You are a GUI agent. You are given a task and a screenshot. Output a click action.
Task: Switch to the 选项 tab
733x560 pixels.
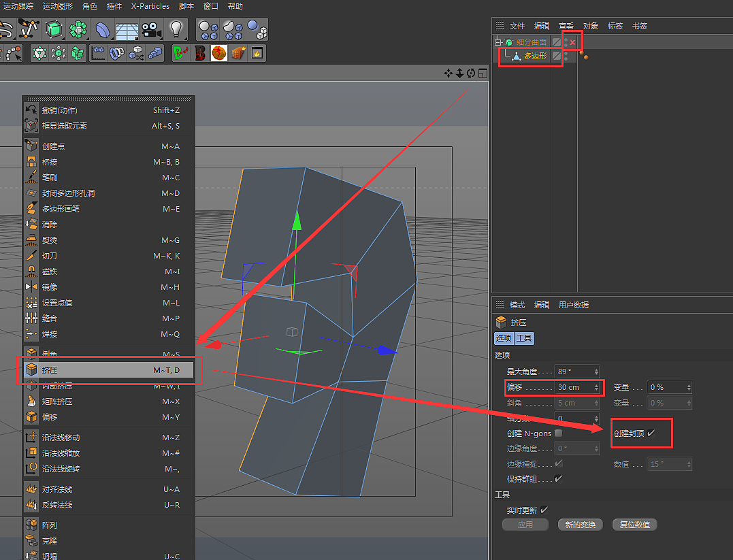point(504,338)
